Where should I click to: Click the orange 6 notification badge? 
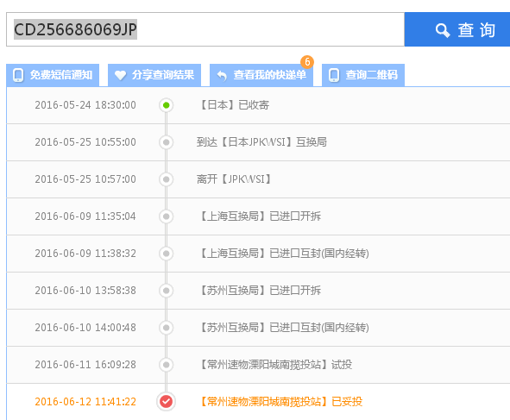pos(307,62)
